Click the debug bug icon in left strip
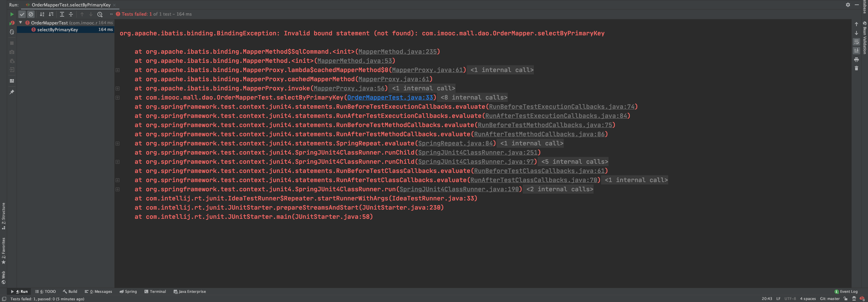The width and height of the screenshot is (868, 302). point(12,61)
